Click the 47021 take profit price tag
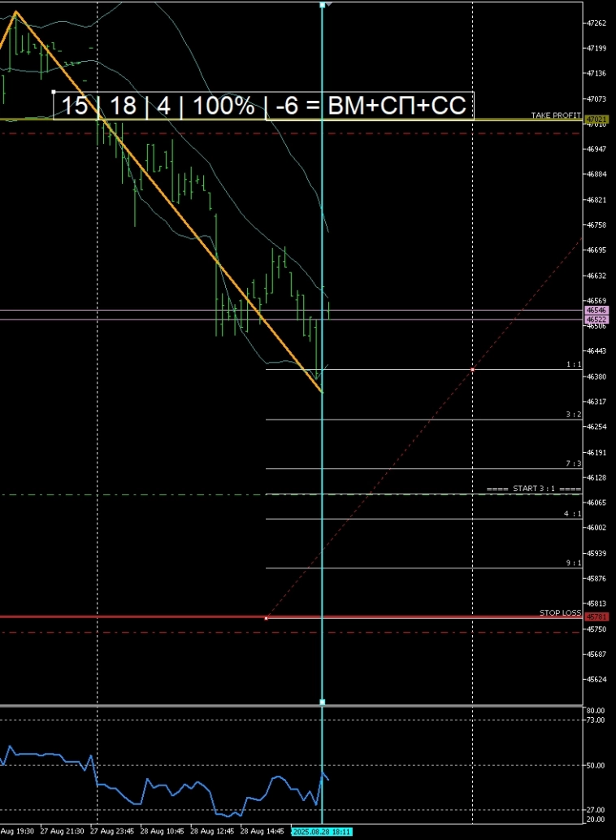This screenshot has height=840, width=616. (x=596, y=119)
